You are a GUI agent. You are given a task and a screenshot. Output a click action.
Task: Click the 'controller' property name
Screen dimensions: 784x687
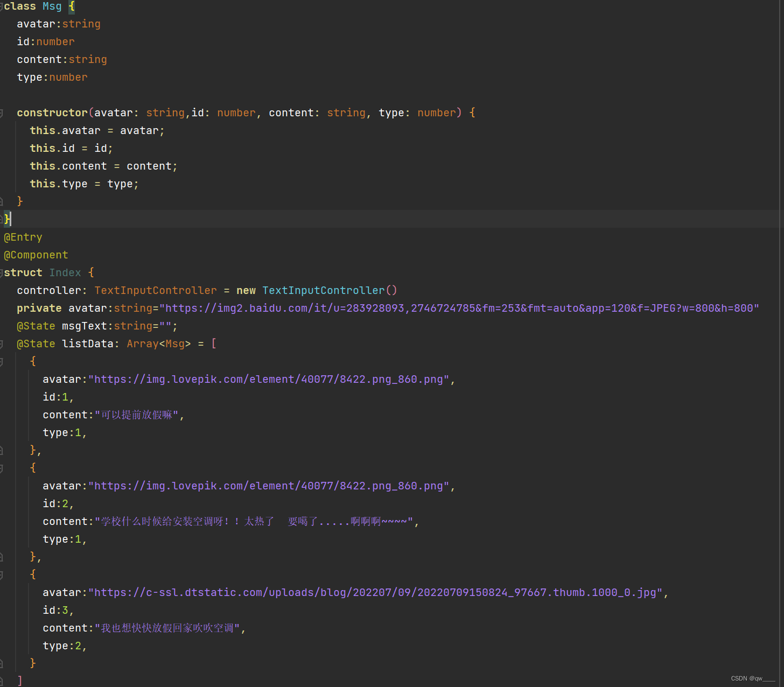49,291
